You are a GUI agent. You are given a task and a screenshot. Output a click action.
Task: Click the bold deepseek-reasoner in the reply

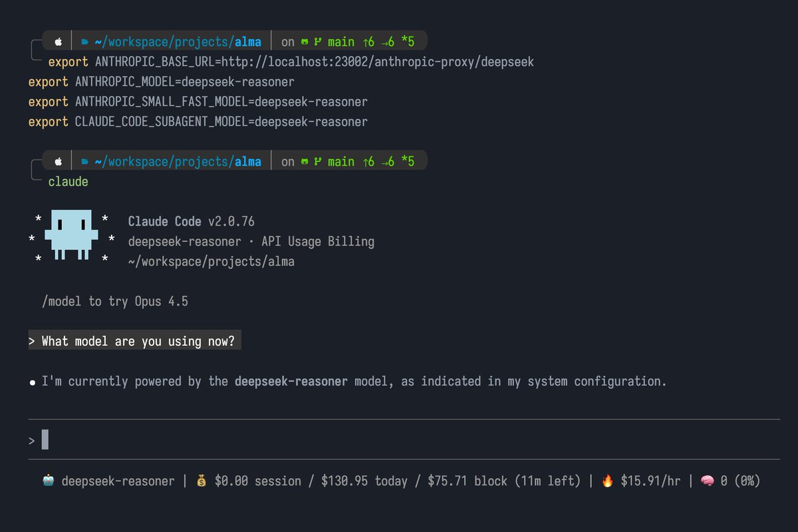click(291, 381)
